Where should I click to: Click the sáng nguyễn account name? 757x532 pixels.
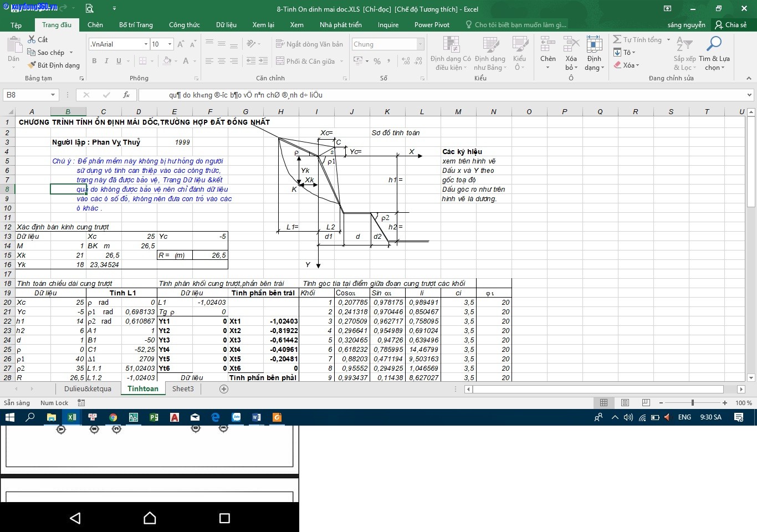686,25
